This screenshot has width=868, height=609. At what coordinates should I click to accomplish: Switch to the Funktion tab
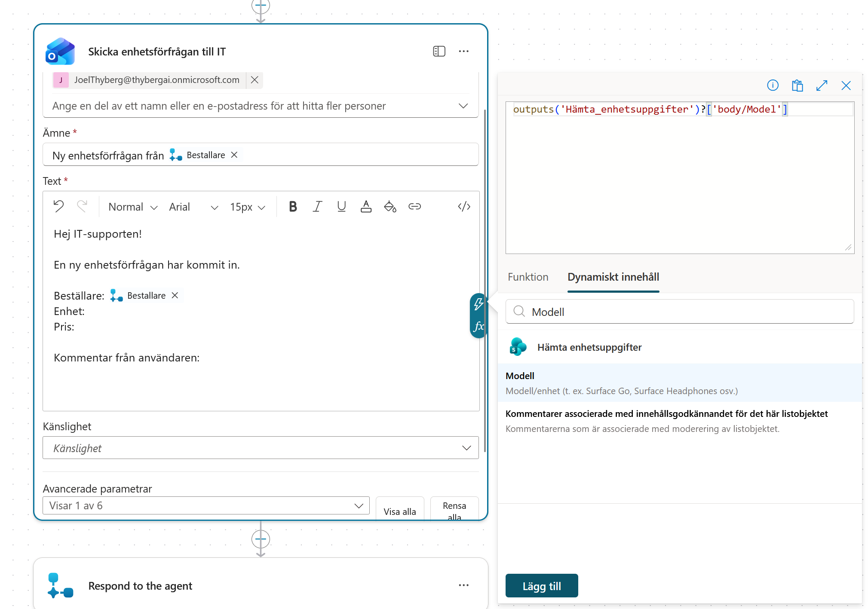(528, 277)
